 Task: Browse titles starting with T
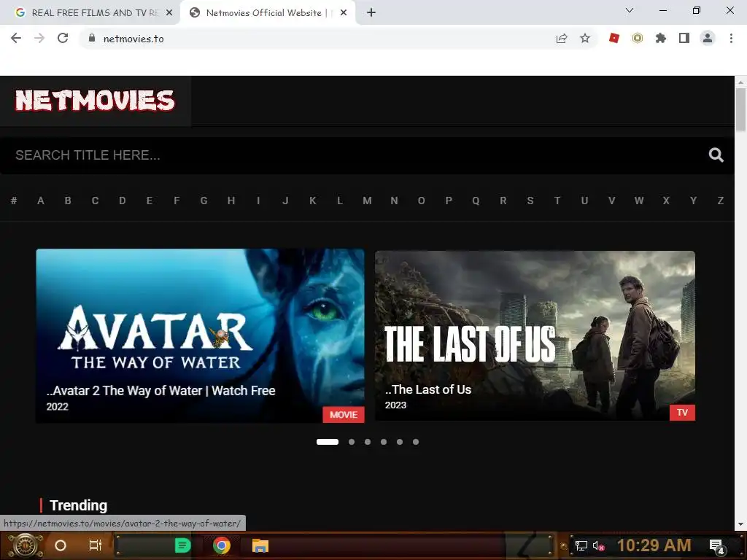[x=557, y=201]
